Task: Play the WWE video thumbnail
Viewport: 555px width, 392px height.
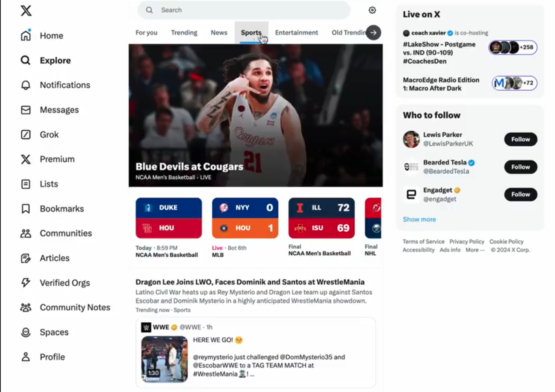Action: 164,359
